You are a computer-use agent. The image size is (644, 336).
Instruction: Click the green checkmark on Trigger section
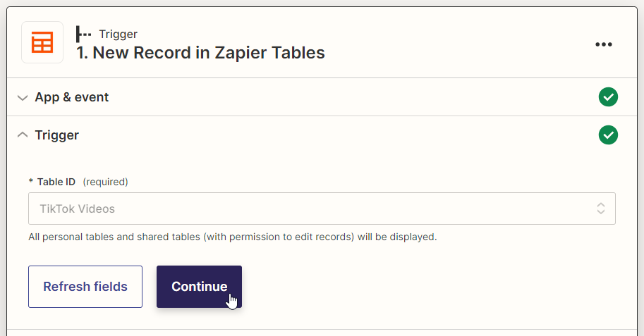[608, 135]
